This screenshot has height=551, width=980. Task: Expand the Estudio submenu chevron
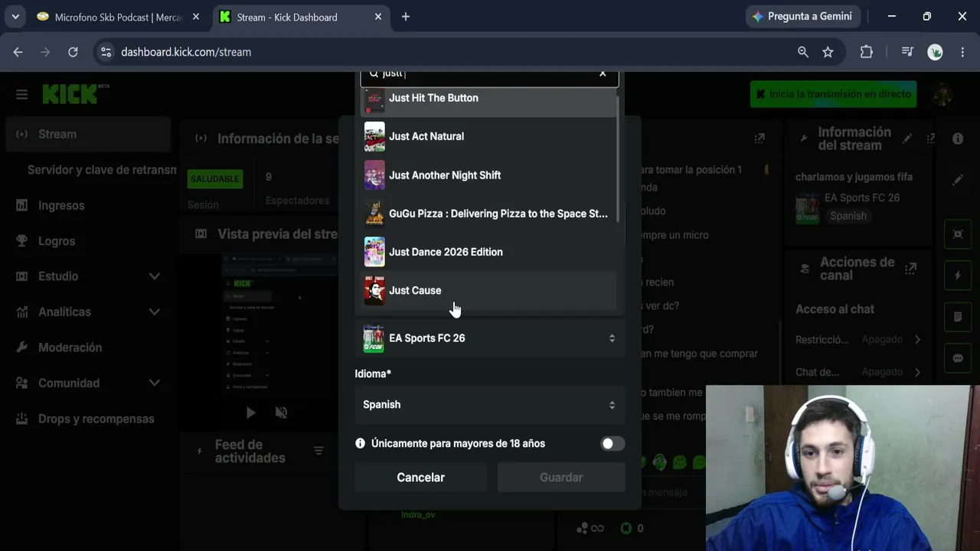154,276
